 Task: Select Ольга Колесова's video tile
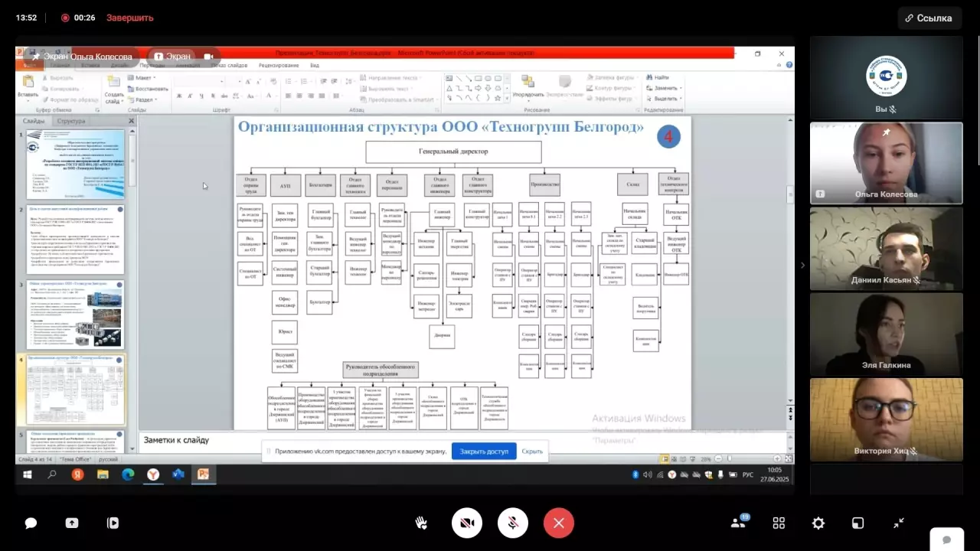(886, 163)
